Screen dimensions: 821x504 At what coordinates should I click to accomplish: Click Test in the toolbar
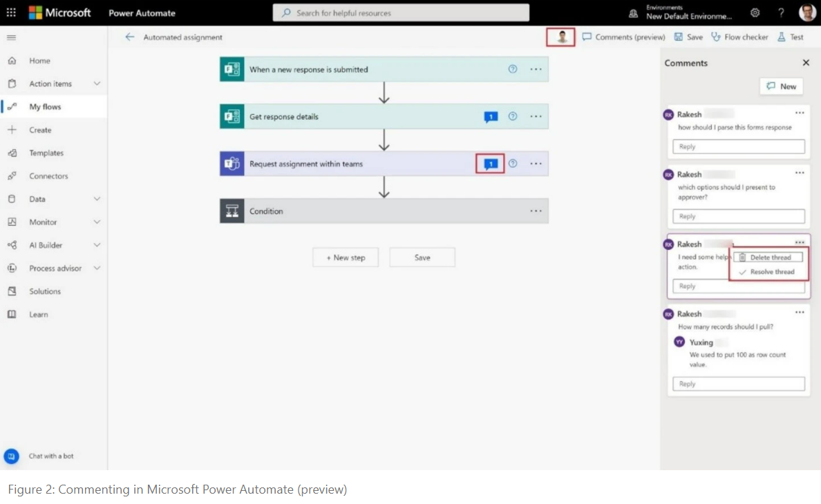coord(791,37)
